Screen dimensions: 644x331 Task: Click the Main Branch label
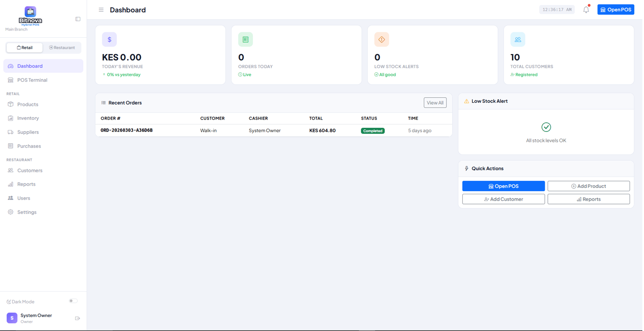coord(16,30)
